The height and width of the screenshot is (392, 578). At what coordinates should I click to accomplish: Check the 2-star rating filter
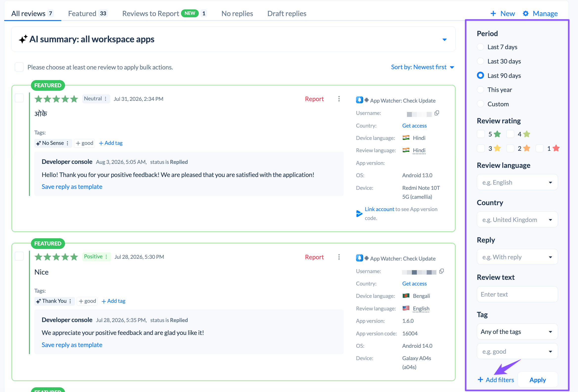point(510,148)
